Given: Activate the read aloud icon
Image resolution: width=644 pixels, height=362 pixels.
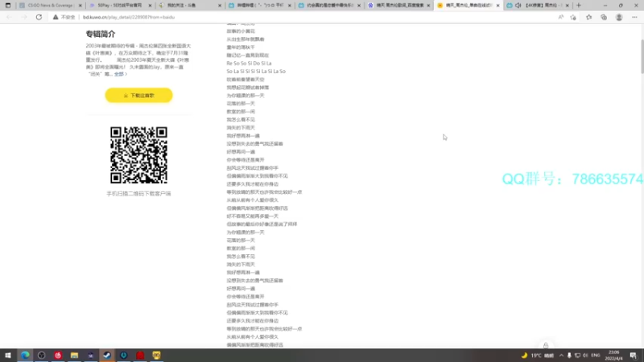Looking at the screenshot, I should point(560,17).
